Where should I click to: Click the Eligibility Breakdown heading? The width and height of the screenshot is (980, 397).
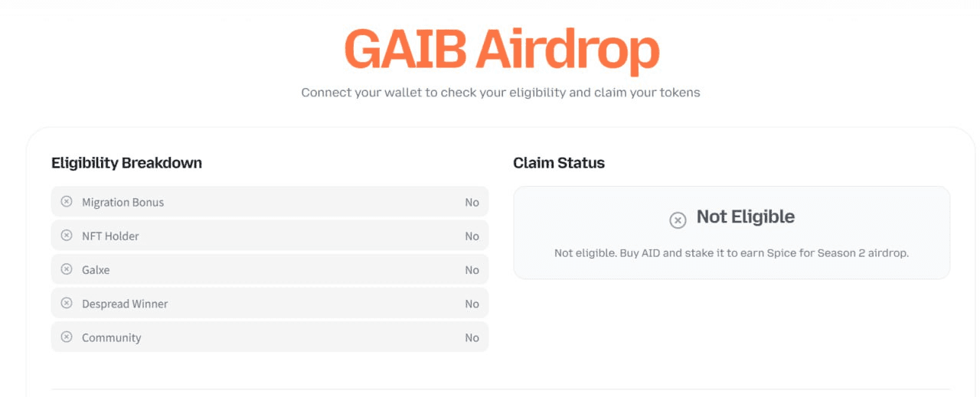tap(126, 163)
